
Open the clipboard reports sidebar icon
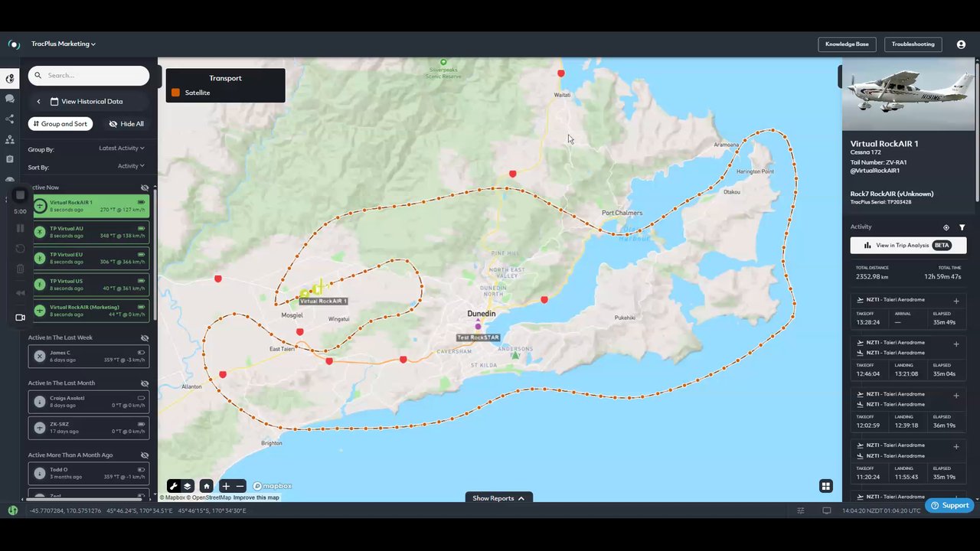click(x=10, y=159)
